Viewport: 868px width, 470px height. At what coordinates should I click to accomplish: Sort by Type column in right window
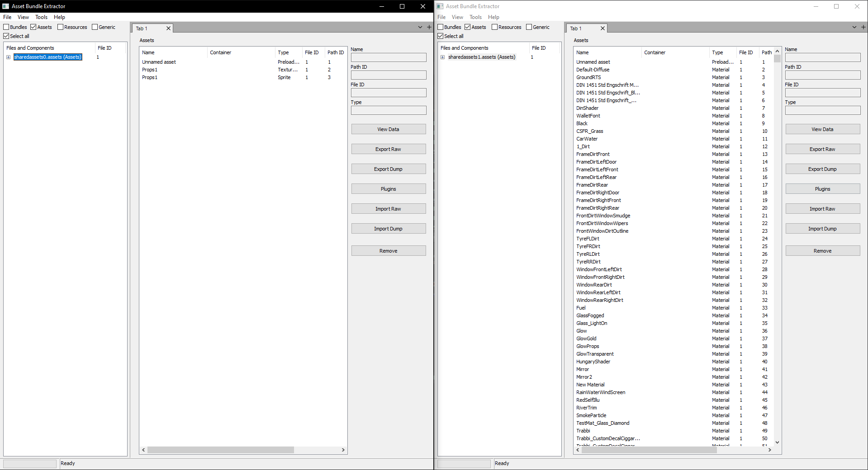pos(722,52)
